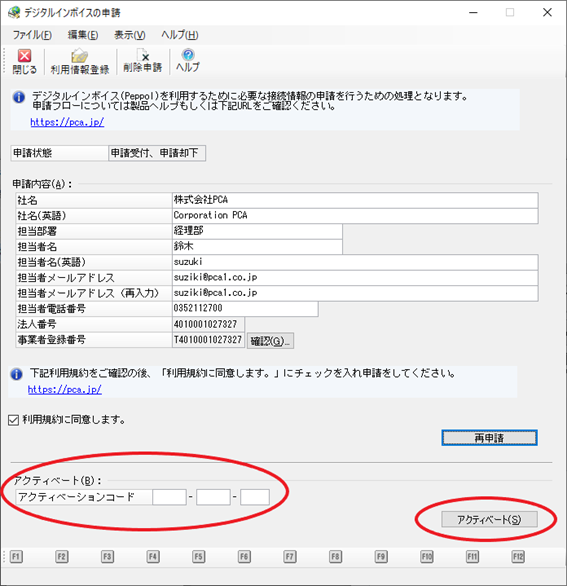Click first activation code input box
567x586 pixels.
(169, 497)
